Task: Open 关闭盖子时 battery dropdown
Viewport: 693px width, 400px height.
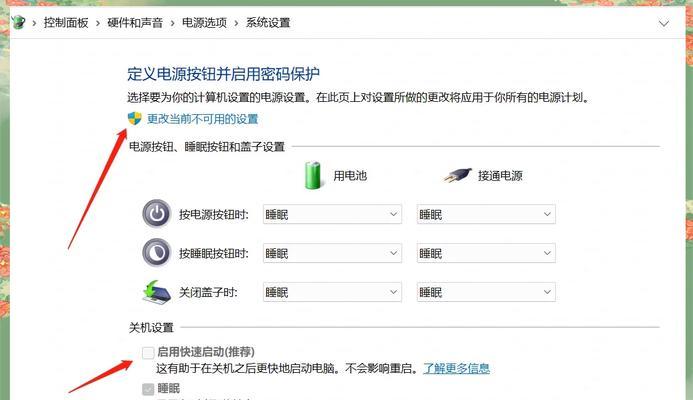Action: 332,292
